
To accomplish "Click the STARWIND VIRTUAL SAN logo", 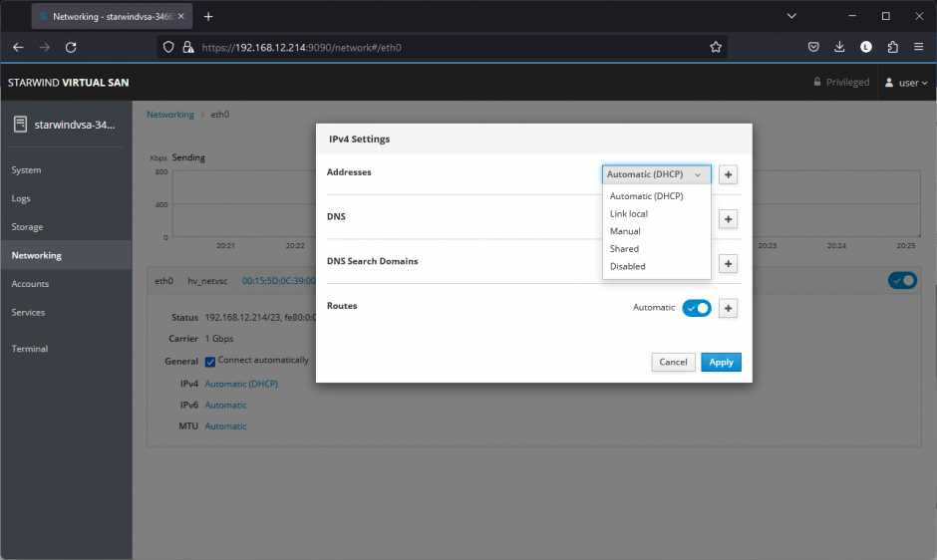I will point(68,83).
